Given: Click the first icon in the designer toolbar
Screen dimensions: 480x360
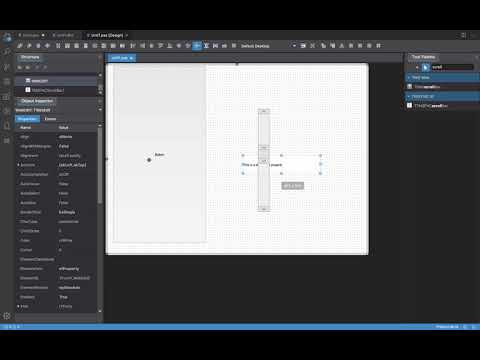Looking at the screenshot, I should click(x=20, y=46).
